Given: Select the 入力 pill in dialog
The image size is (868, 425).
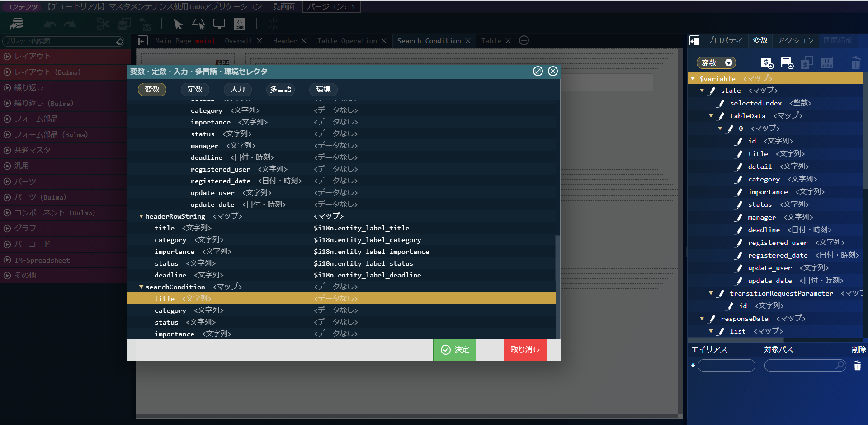Looking at the screenshot, I should tap(238, 89).
